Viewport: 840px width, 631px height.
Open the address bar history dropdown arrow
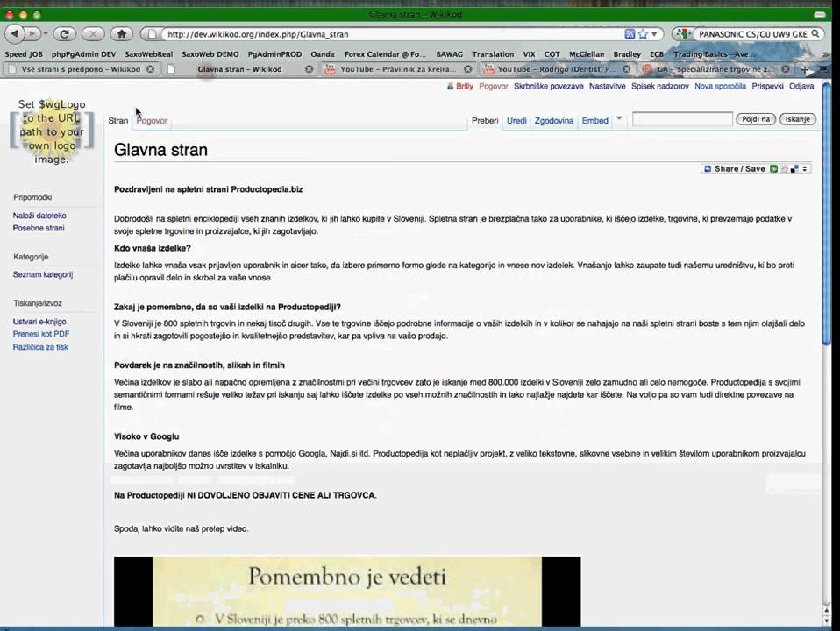coord(654,34)
